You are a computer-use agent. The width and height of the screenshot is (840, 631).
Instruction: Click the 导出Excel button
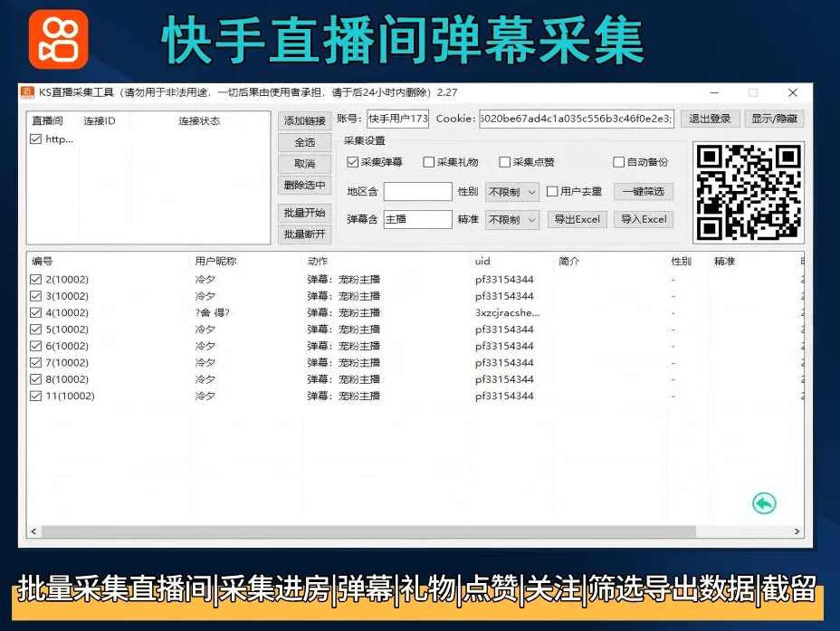(x=577, y=219)
